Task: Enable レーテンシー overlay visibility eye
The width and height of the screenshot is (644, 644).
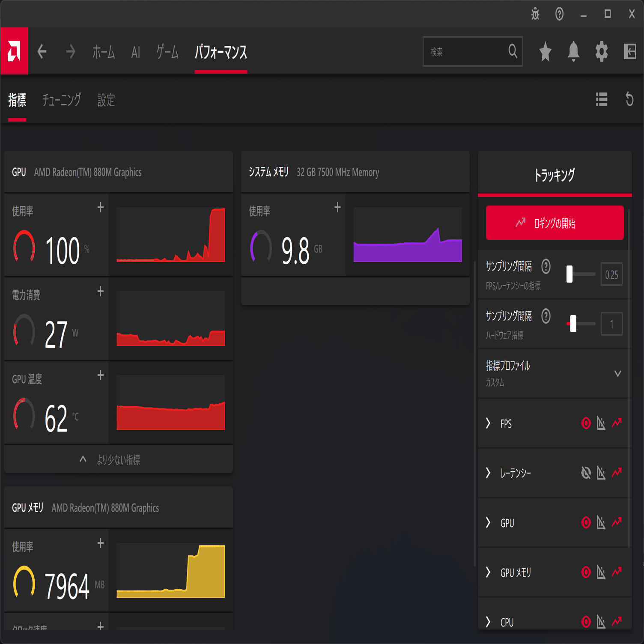Action: (586, 473)
